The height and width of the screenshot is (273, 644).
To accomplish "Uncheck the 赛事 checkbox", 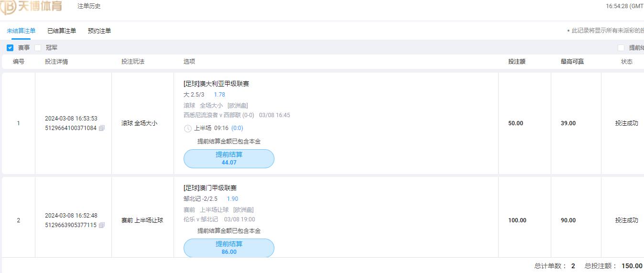I will pyautogui.click(x=10, y=48).
